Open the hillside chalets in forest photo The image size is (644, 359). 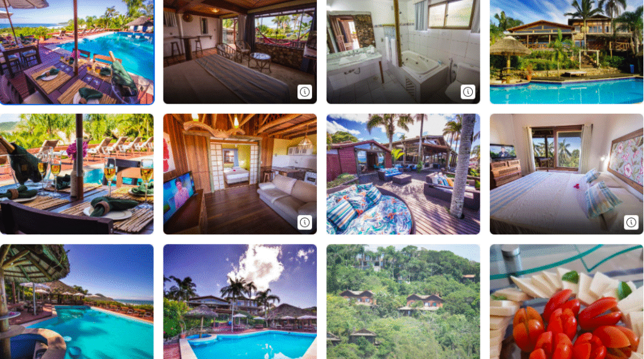(x=403, y=302)
